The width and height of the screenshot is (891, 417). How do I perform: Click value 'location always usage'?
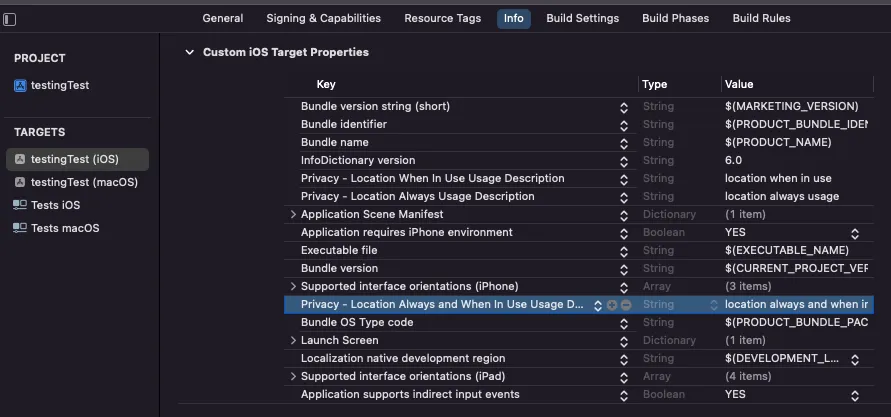click(x=782, y=196)
